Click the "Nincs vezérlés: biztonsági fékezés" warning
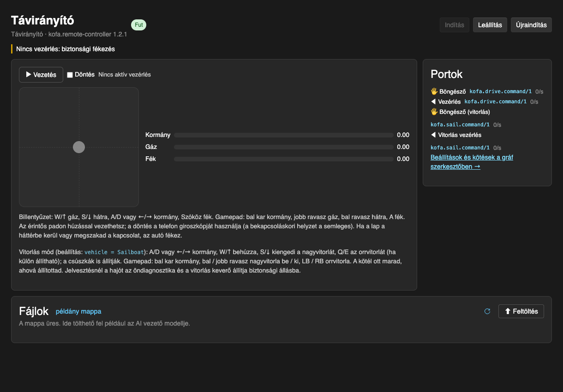The image size is (563, 392). pos(66,49)
